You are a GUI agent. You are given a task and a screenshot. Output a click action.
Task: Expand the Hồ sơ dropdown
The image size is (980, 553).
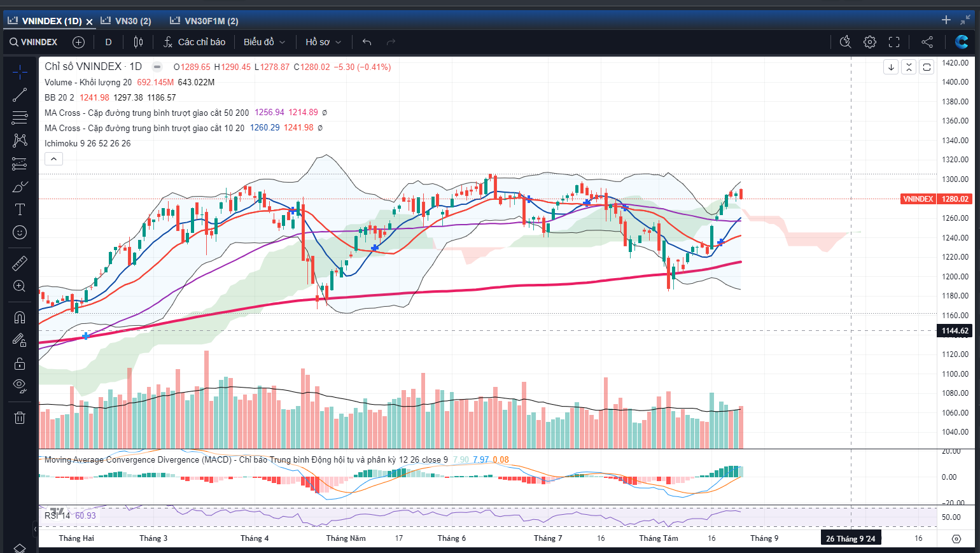[323, 42]
